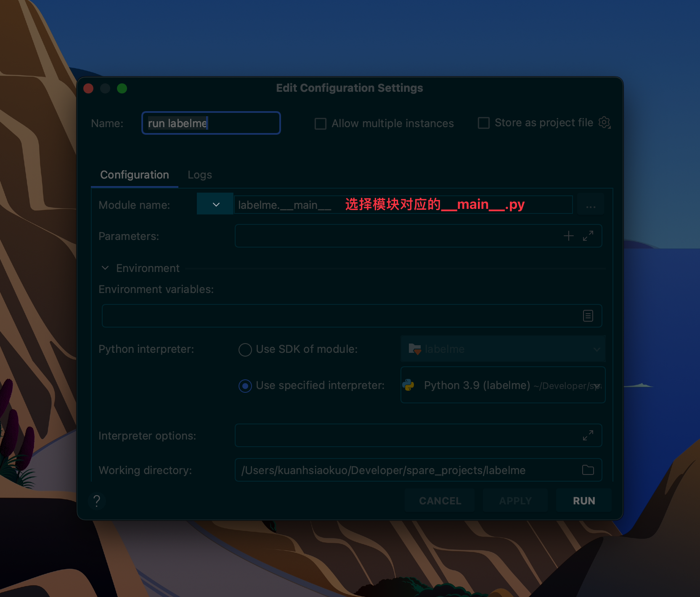Click the Working directory path field

coord(419,470)
